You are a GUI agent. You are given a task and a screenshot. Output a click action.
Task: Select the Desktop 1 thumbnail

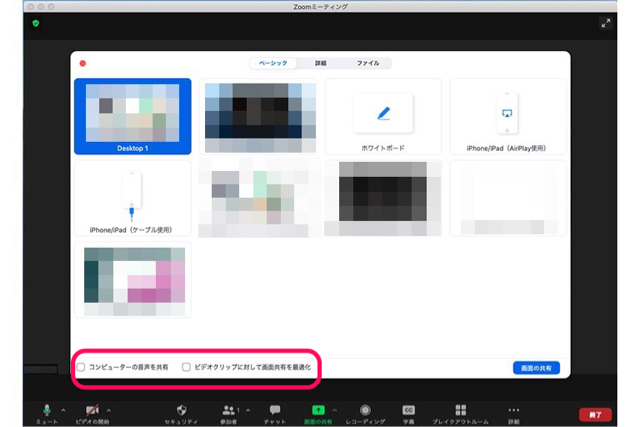coord(133,117)
